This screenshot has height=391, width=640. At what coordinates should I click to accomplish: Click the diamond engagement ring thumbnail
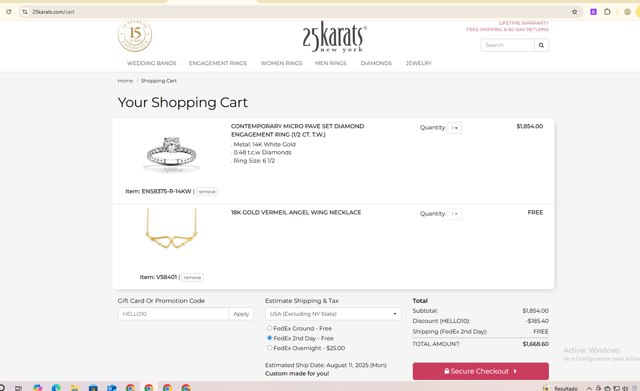click(171, 155)
